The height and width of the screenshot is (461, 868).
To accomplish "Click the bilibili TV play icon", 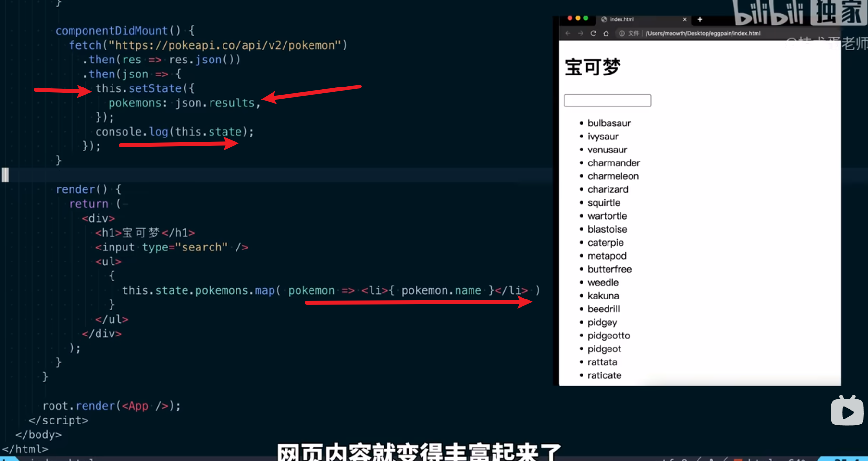I will [847, 411].
